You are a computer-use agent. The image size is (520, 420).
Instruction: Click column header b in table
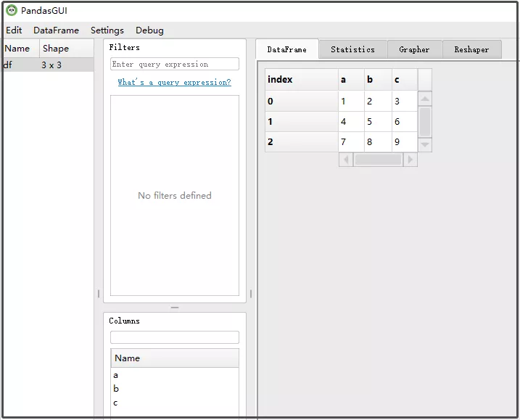378,80
